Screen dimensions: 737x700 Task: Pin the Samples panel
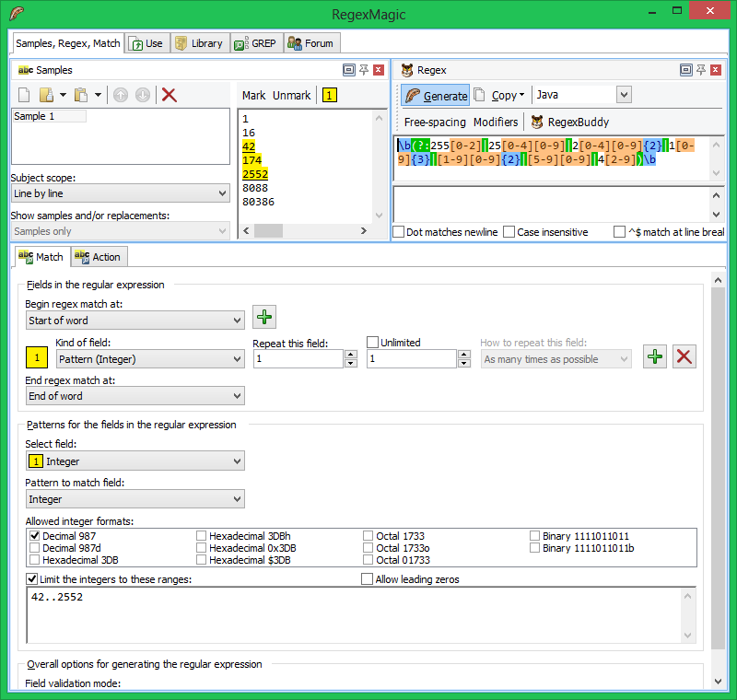click(x=364, y=70)
